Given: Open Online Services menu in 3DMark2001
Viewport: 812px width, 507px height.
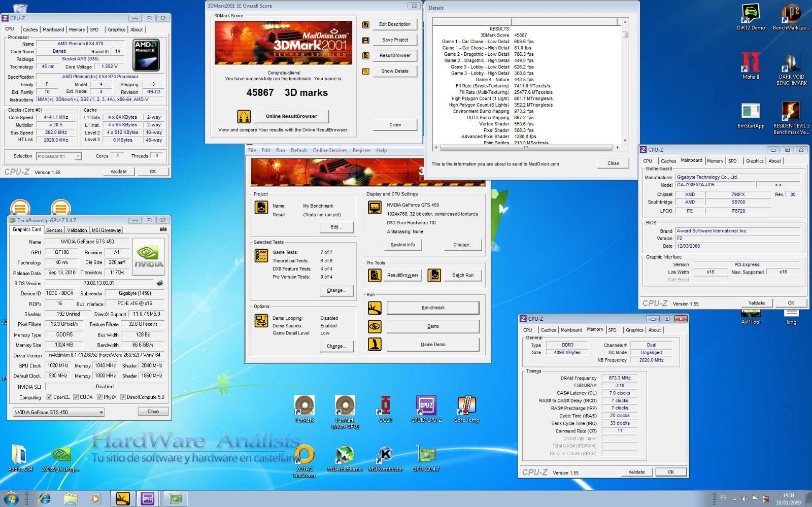Looking at the screenshot, I should pos(330,151).
